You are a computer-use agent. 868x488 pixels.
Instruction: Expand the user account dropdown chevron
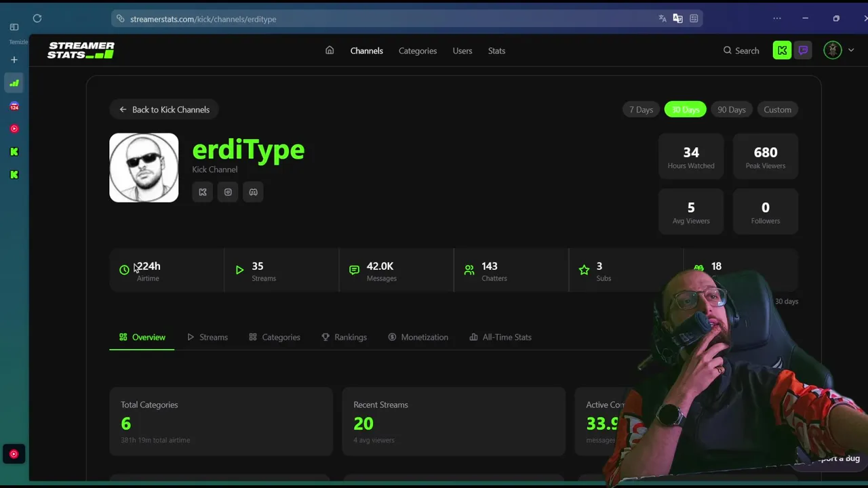click(851, 50)
